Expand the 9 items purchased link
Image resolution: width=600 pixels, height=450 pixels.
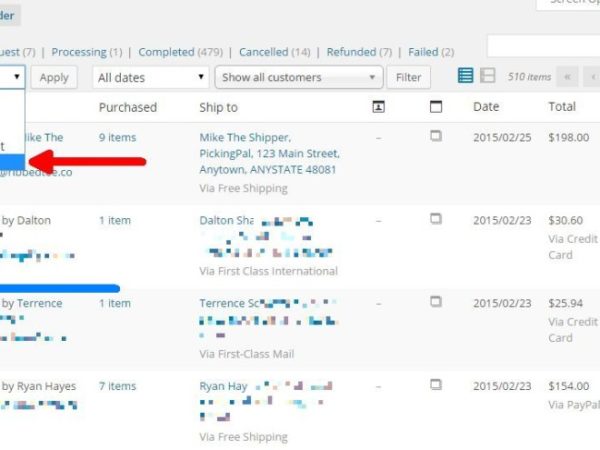117,137
